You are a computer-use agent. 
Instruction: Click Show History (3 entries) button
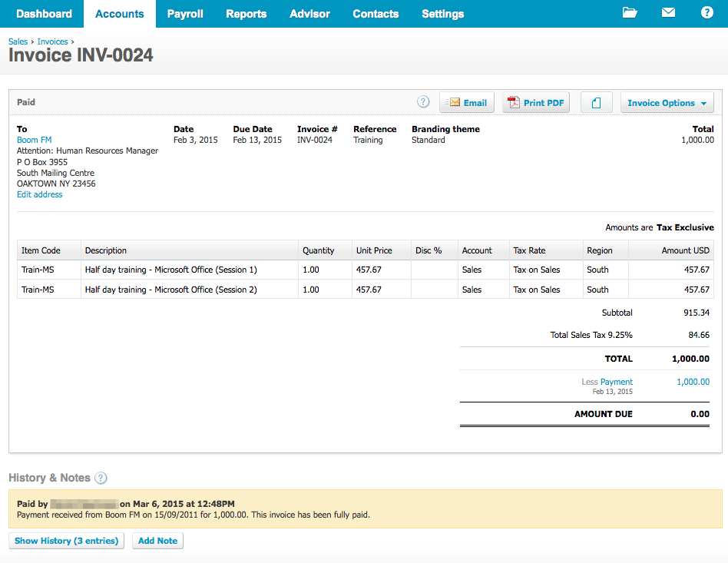coord(66,540)
